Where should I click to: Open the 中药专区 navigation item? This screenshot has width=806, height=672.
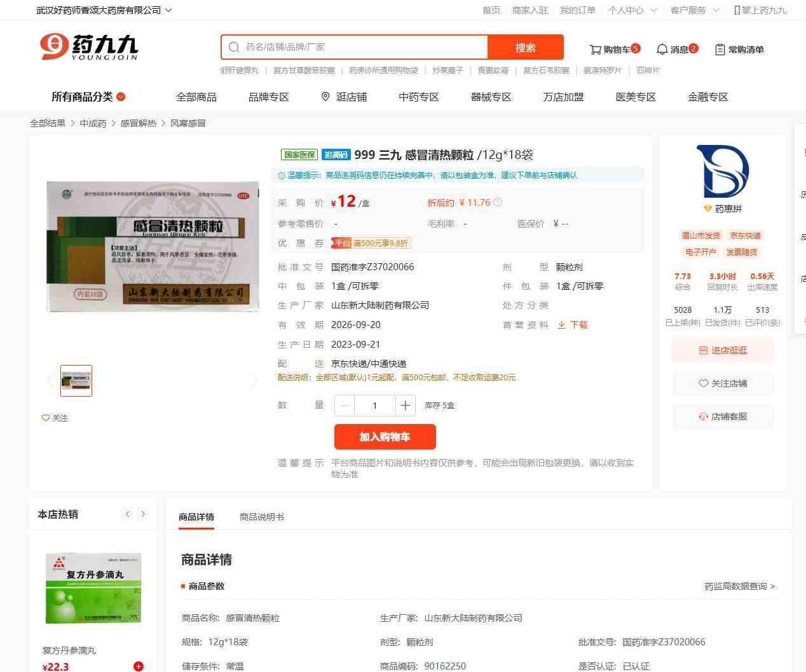[418, 97]
